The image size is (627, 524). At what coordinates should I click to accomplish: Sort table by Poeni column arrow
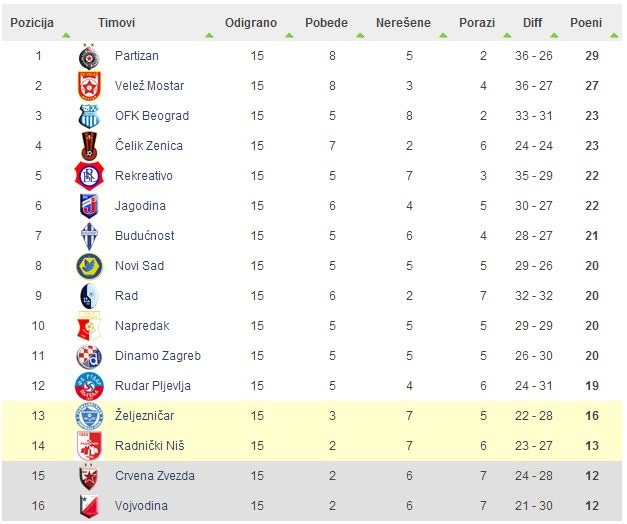pos(614,36)
